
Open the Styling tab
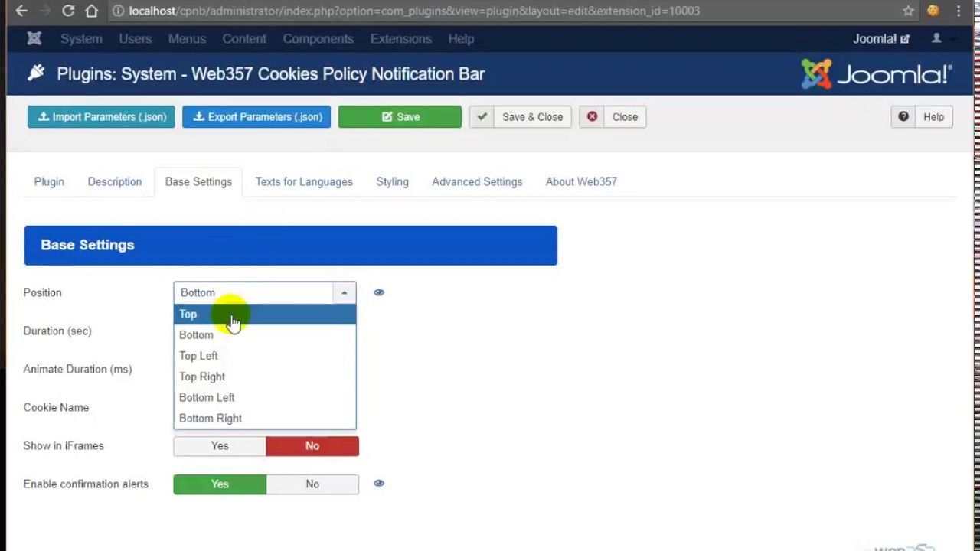coord(392,182)
